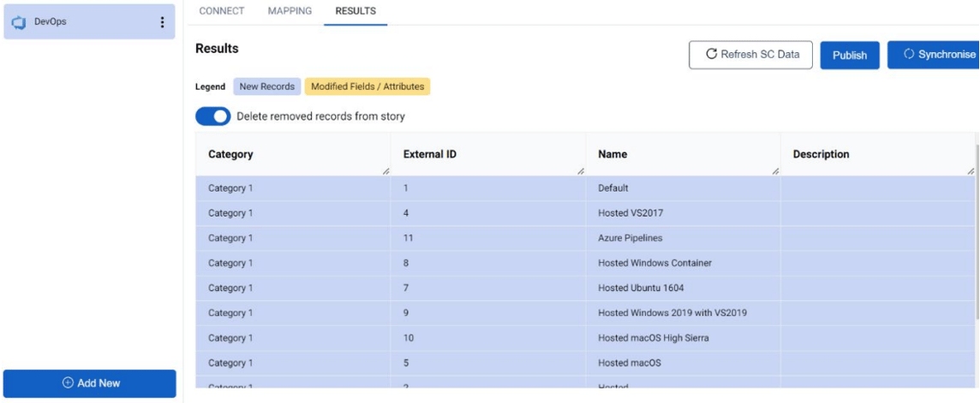The image size is (980, 403).
Task: Click the Publish button
Action: coord(850,55)
